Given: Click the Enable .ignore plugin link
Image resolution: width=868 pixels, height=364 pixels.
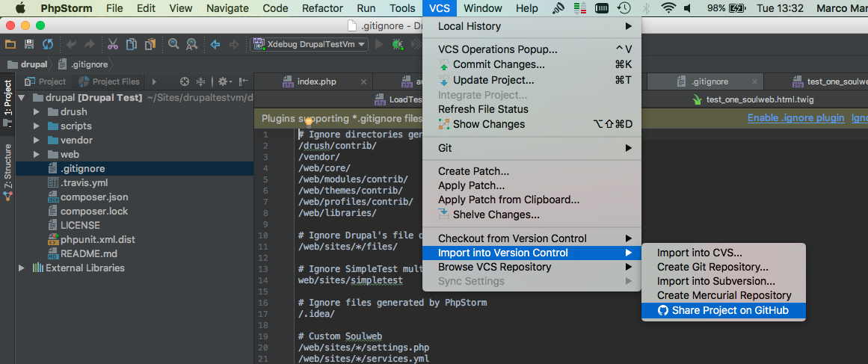Looking at the screenshot, I should tap(795, 118).
